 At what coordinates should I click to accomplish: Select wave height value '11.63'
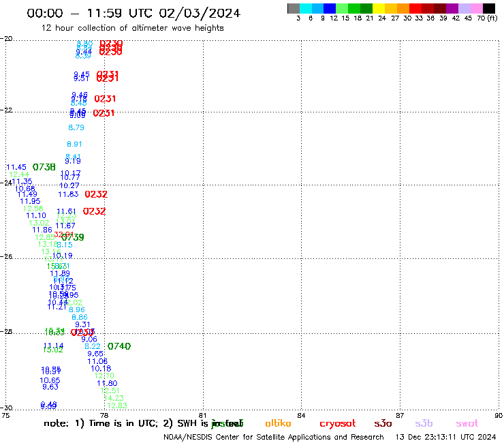point(68,195)
